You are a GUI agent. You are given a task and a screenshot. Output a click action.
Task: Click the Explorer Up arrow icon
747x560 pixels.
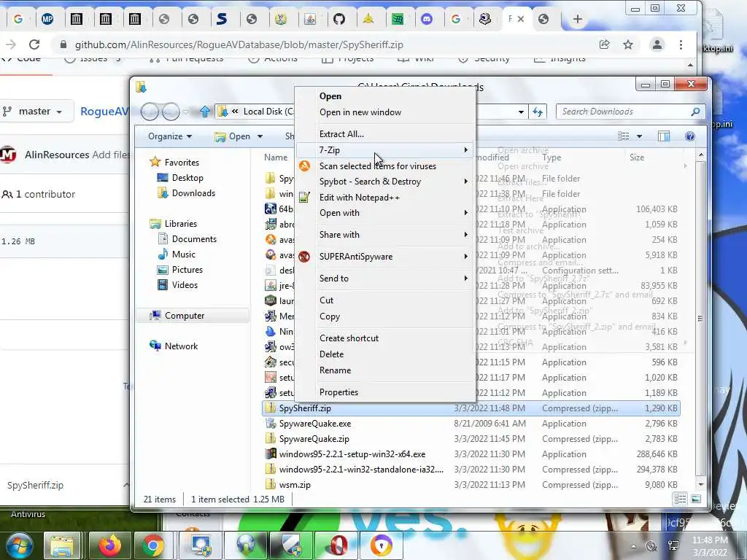click(204, 112)
